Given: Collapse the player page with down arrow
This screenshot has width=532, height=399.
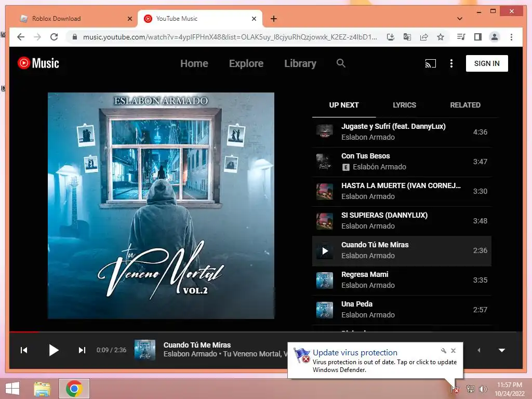Looking at the screenshot, I should click(502, 350).
